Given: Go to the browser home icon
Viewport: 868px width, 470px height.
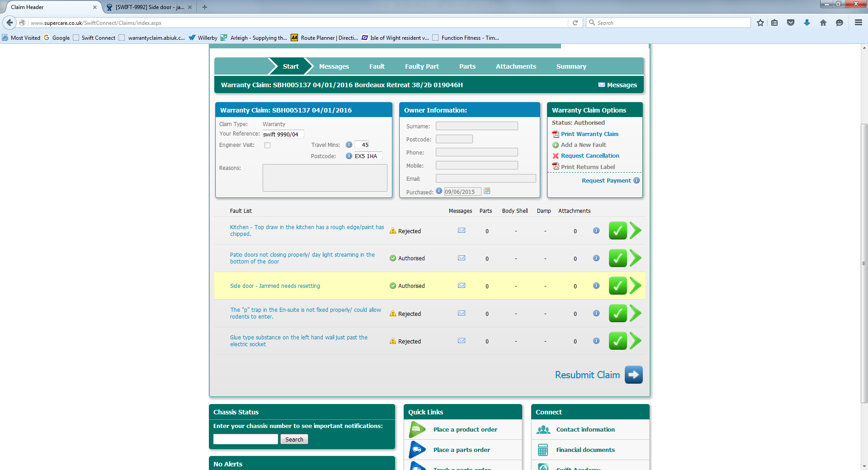Looking at the screenshot, I should (x=823, y=23).
